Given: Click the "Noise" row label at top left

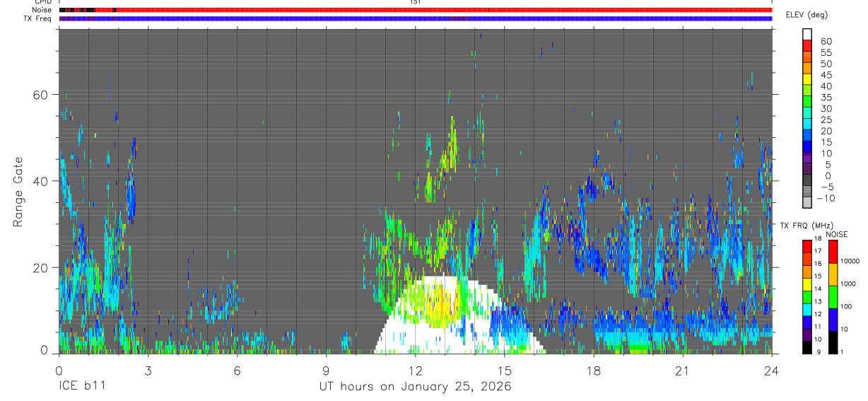Looking at the screenshot, I should pyautogui.click(x=43, y=10).
